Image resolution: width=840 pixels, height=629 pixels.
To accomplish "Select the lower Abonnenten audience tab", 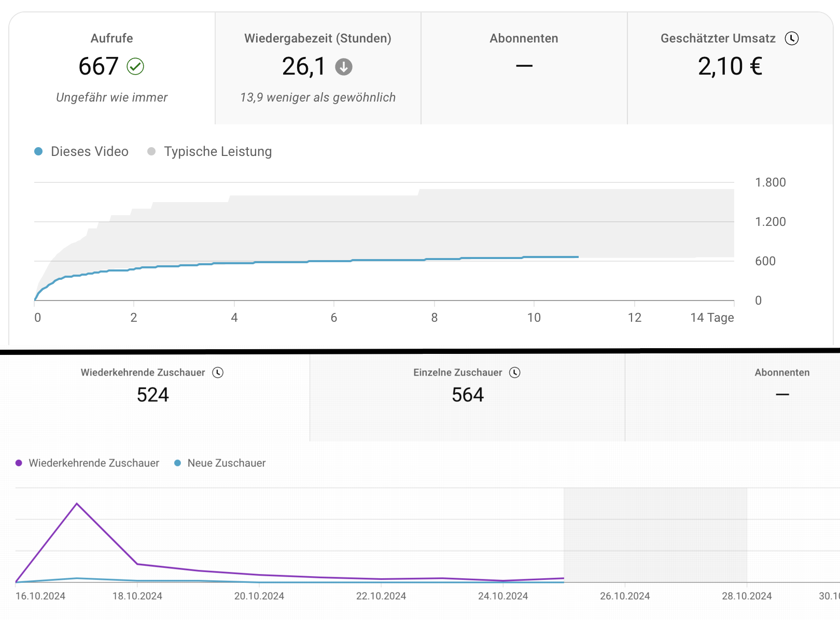I will [x=781, y=394].
